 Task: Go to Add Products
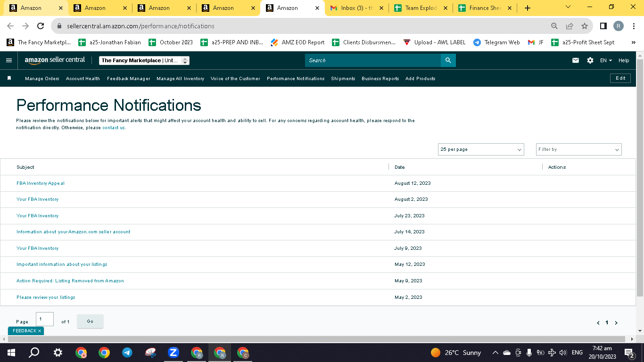click(421, 79)
